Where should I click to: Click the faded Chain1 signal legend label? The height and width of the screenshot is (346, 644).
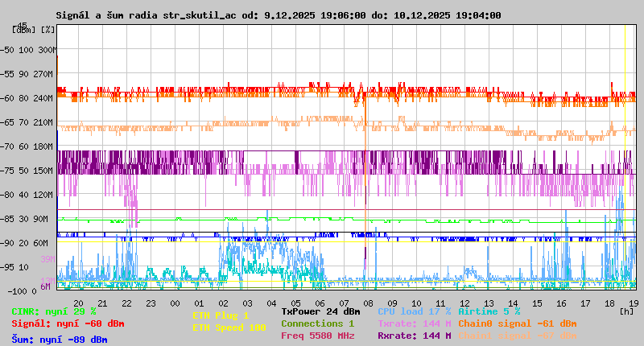click(517, 336)
